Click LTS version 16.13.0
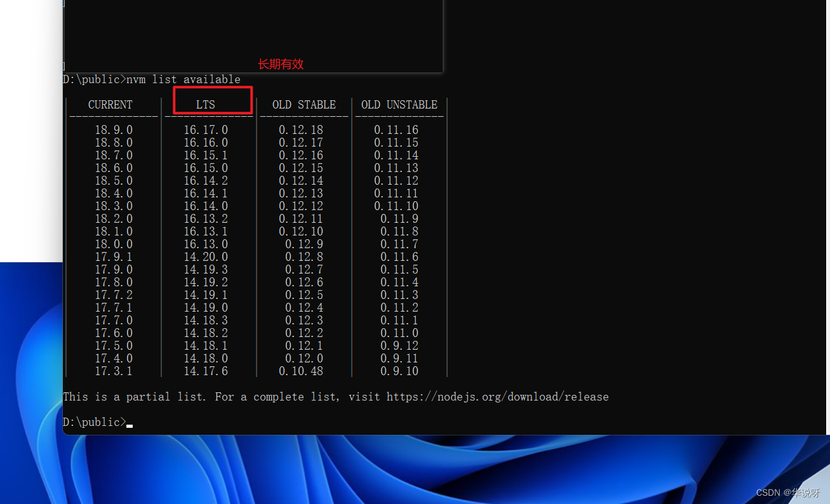The height and width of the screenshot is (504, 830). click(206, 244)
